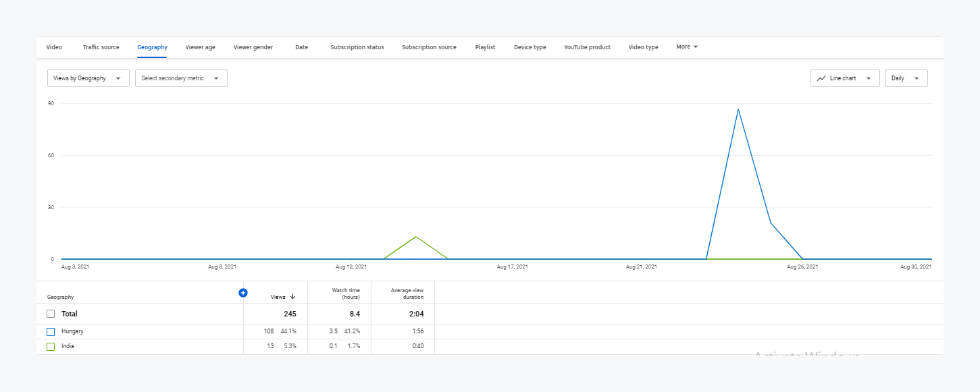Click the Watch time (hours) column header
Image resolution: width=980 pixels, height=392 pixels.
pyautogui.click(x=345, y=293)
